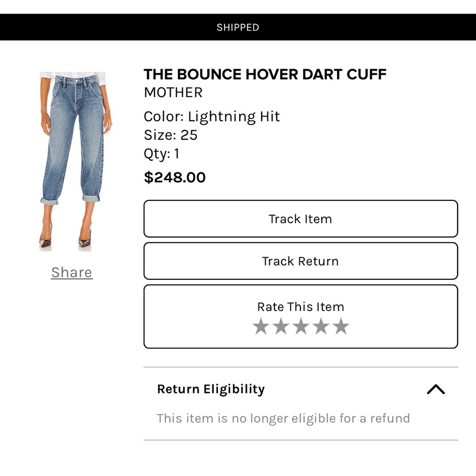View the MOTHER brand name
Viewport: 476px width, 476px height.
[173, 92]
